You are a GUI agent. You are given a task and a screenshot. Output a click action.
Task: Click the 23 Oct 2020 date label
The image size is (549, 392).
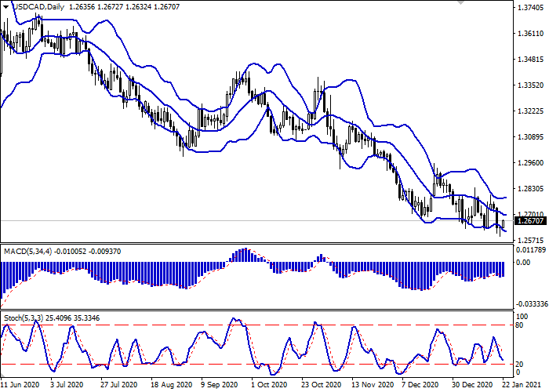[321, 385]
